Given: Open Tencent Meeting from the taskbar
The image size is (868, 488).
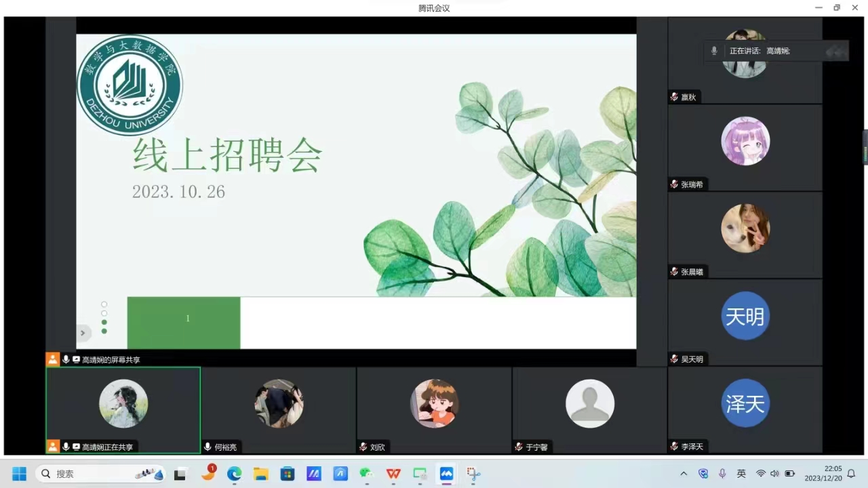Looking at the screenshot, I should point(446,474).
